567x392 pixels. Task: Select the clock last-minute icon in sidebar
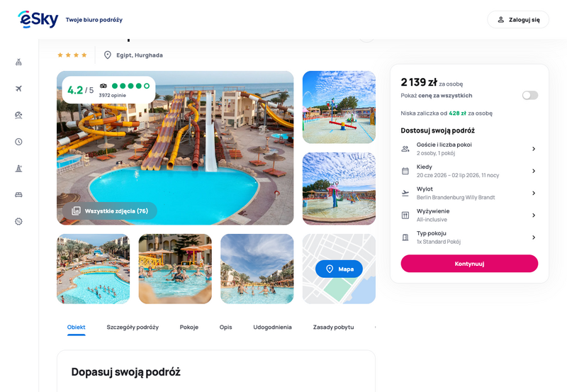[19, 142]
